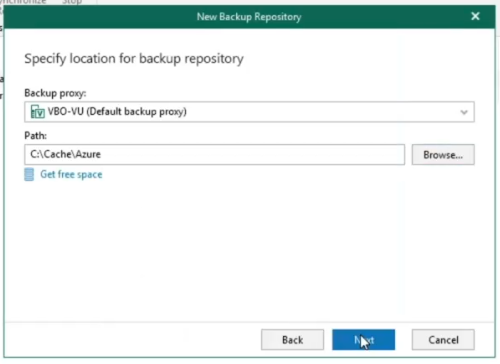
Task: Close the New Backup Repository dialog
Action: (475, 16)
